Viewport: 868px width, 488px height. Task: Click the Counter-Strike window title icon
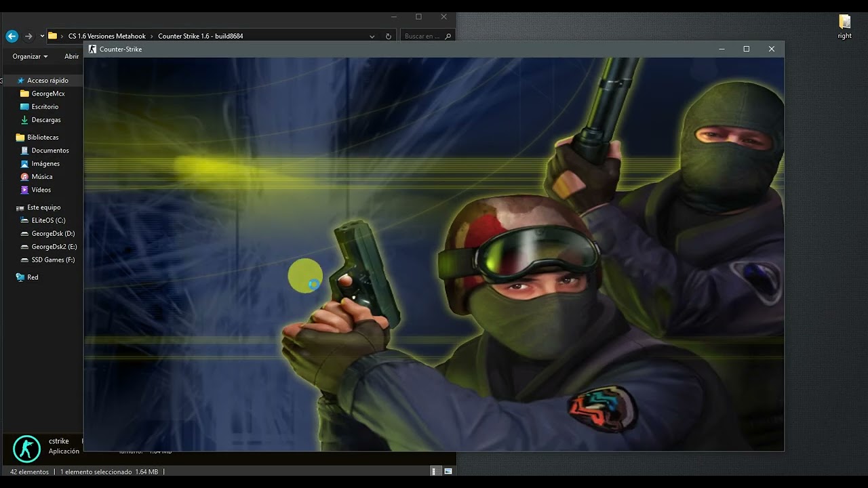click(93, 49)
